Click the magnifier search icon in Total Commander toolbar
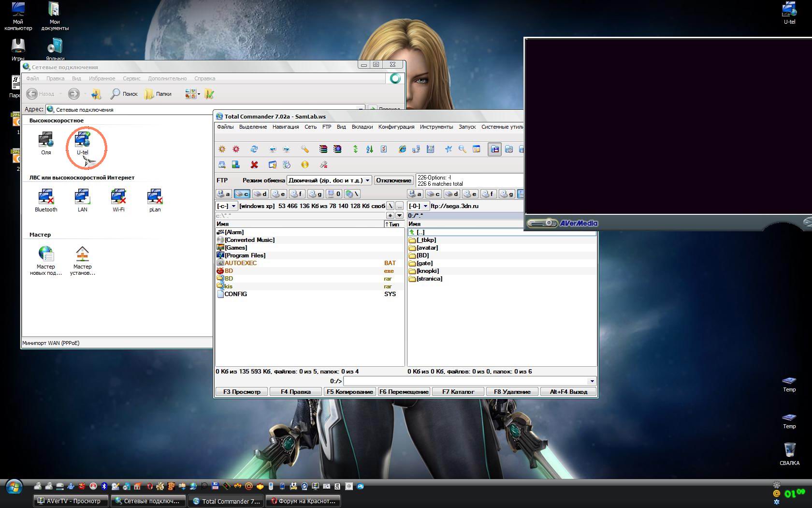Viewport: 812px width, 508px height. 463,149
